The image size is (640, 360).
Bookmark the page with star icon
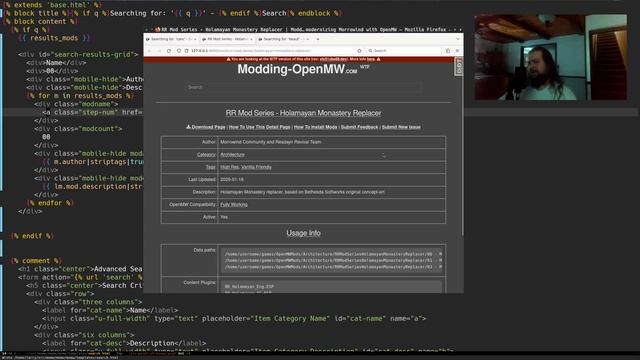click(359, 51)
